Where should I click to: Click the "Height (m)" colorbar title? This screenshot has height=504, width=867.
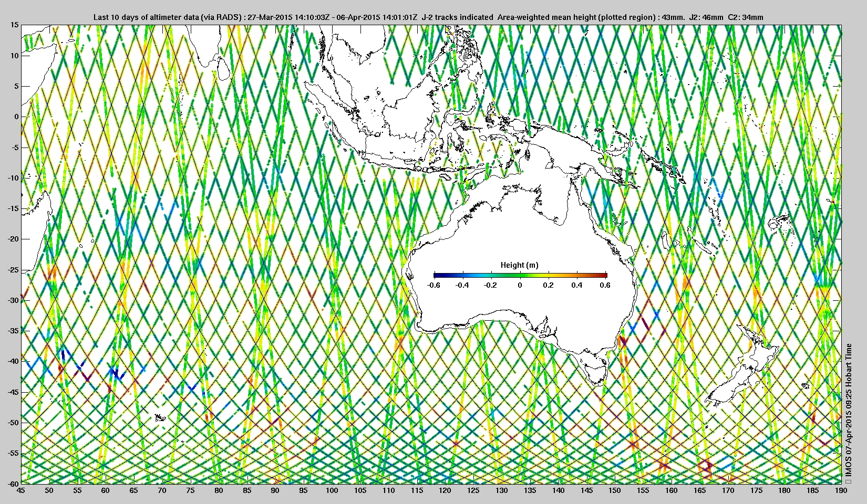coord(519,265)
